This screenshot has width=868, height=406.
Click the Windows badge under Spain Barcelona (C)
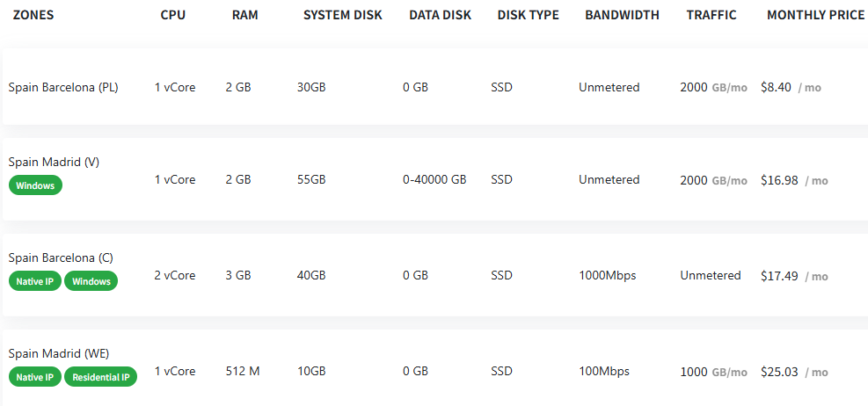coord(91,281)
